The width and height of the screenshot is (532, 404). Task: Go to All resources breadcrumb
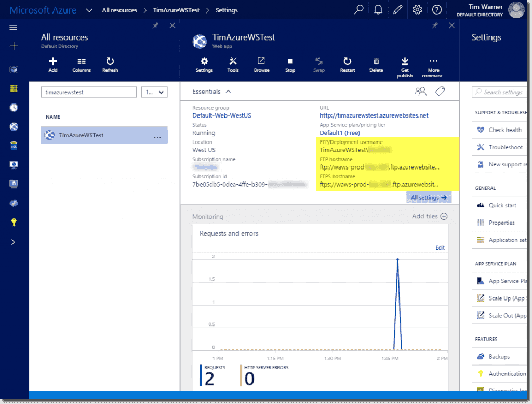[x=119, y=10]
